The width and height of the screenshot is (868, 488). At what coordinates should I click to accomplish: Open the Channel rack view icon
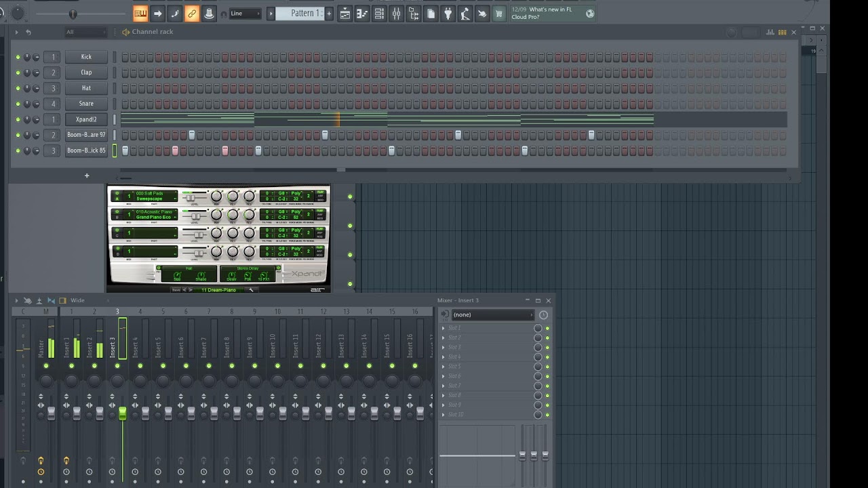point(379,14)
